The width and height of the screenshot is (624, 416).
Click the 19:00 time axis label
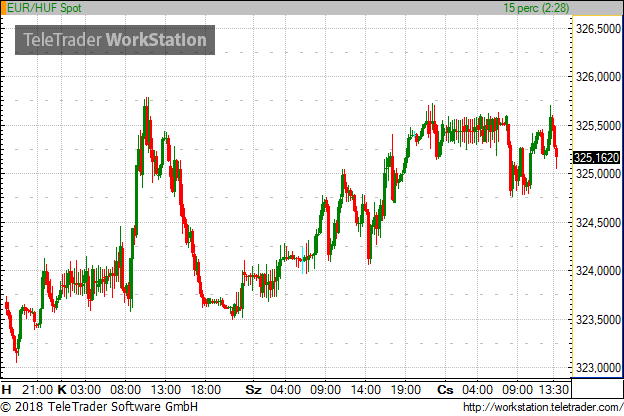coord(406,389)
